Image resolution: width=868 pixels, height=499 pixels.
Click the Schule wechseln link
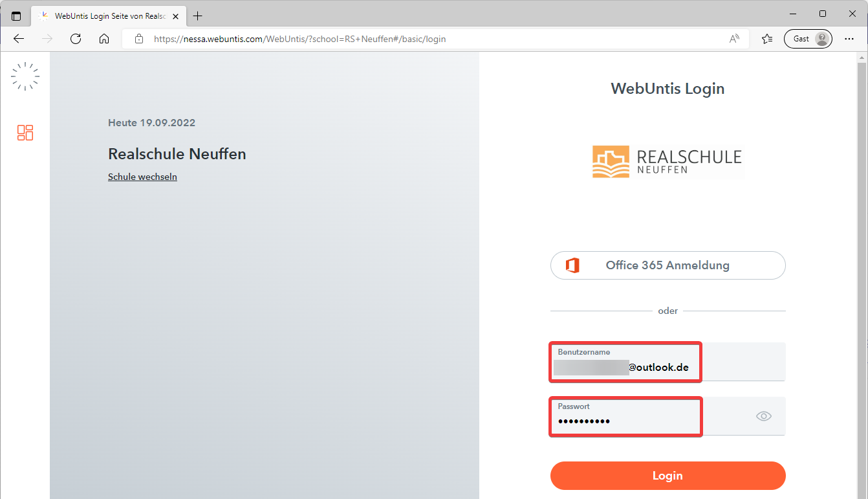(142, 177)
